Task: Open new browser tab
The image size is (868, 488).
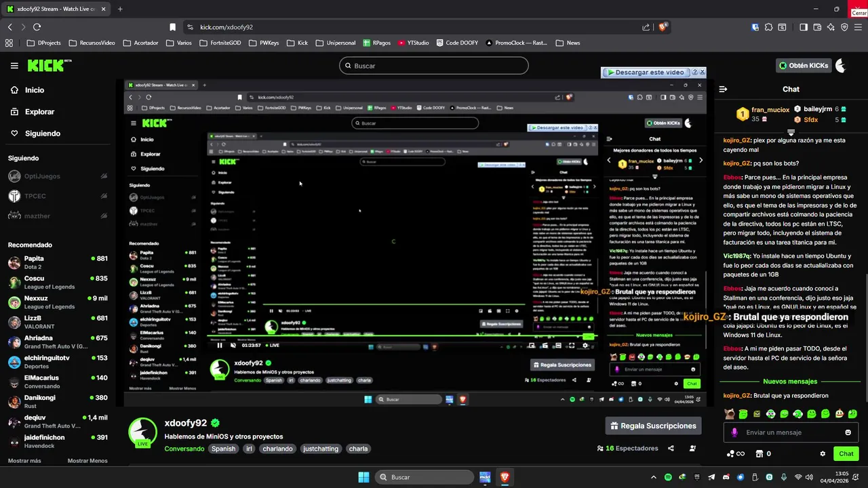Action: [120, 9]
